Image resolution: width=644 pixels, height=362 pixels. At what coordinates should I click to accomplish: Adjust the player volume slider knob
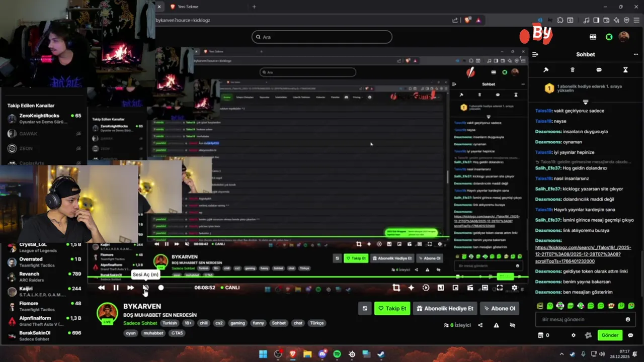[161, 288]
